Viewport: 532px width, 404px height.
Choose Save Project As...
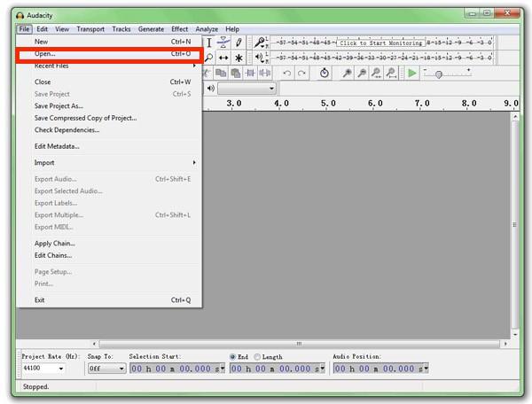pos(109,106)
